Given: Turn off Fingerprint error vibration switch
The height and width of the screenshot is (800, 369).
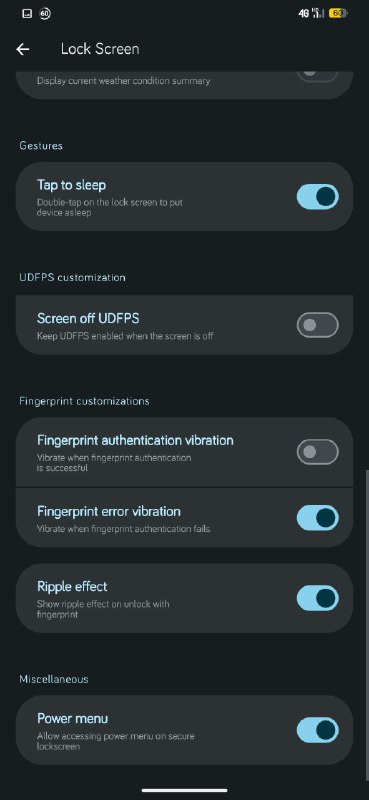Looking at the screenshot, I should pyautogui.click(x=317, y=518).
